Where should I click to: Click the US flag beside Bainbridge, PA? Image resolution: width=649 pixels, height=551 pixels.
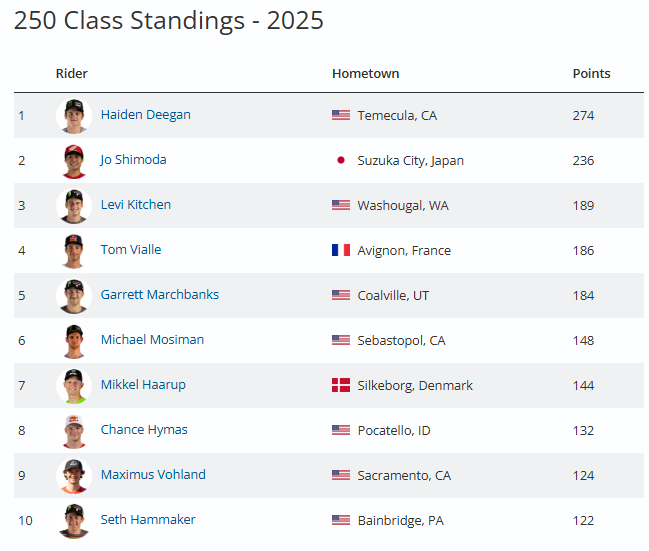click(x=340, y=520)
